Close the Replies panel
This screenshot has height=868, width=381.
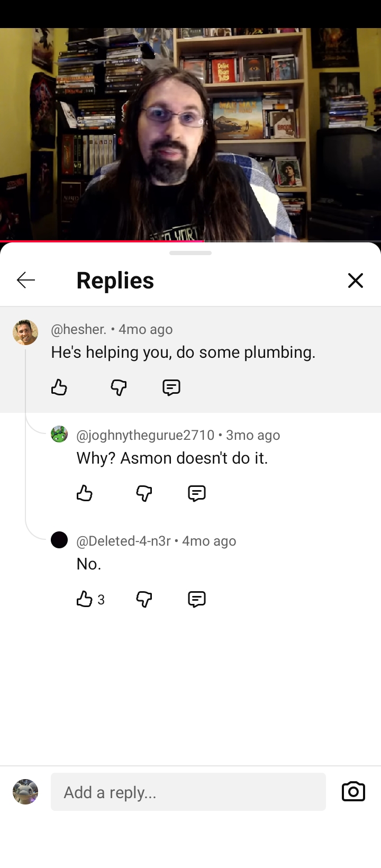[x=356, y=281]
